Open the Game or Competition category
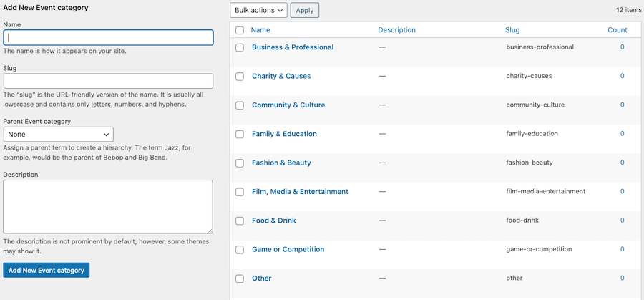 tap(288, 249)
